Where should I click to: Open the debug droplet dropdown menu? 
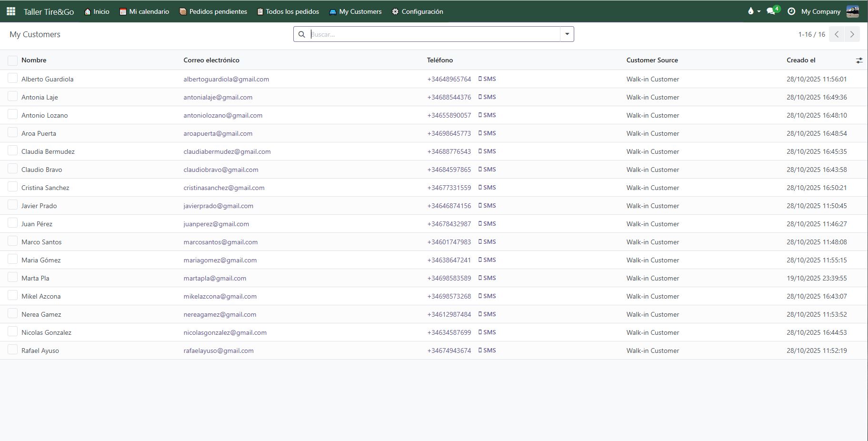click(754, 11)
